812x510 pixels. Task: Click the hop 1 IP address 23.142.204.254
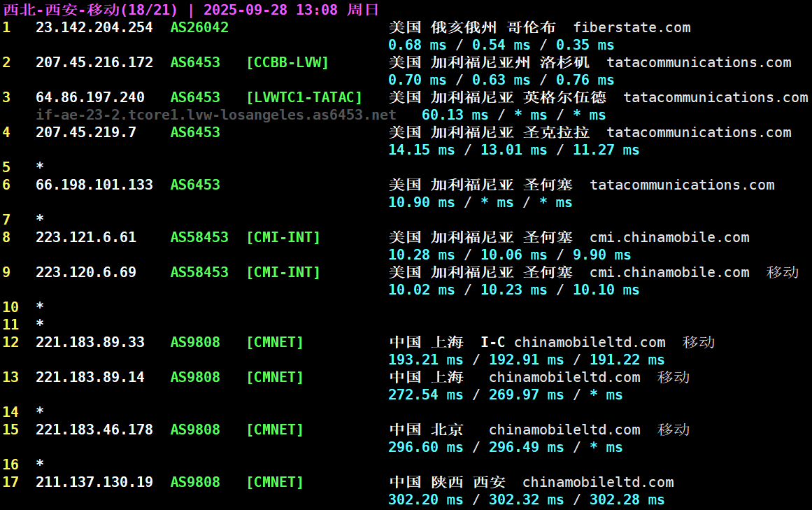(x=94, y=27)
